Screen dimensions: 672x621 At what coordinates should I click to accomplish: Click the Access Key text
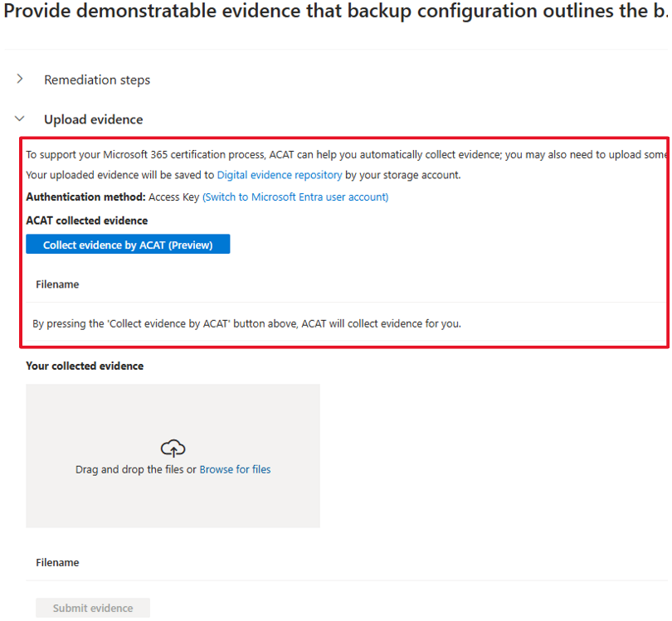[x=174, y=197]
